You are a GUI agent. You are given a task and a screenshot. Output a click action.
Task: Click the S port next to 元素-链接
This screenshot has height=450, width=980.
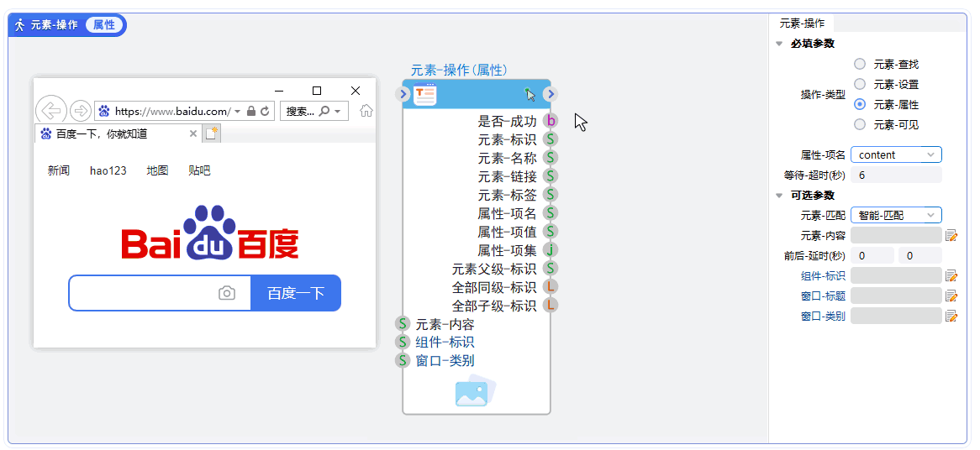pos(550,176)
